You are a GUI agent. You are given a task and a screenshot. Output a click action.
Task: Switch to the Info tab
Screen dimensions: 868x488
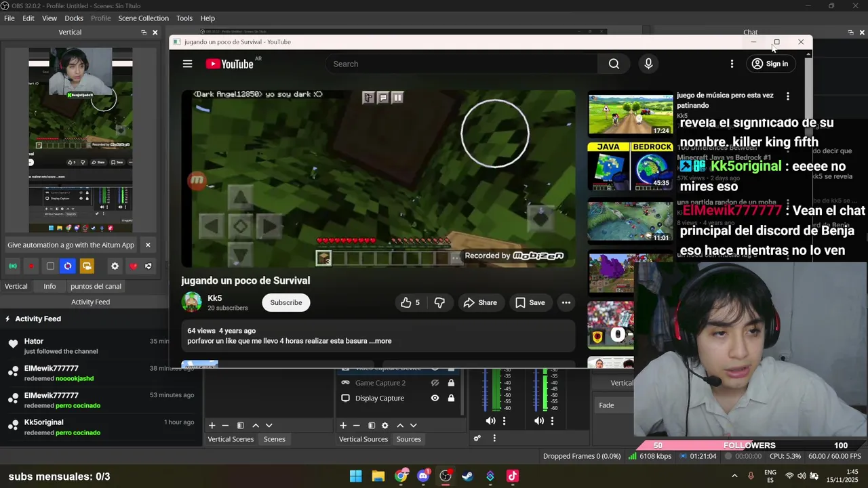[50, 286]
